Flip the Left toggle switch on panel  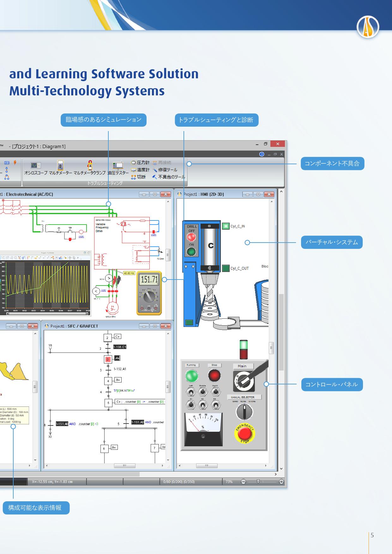(x=191, y=392)
